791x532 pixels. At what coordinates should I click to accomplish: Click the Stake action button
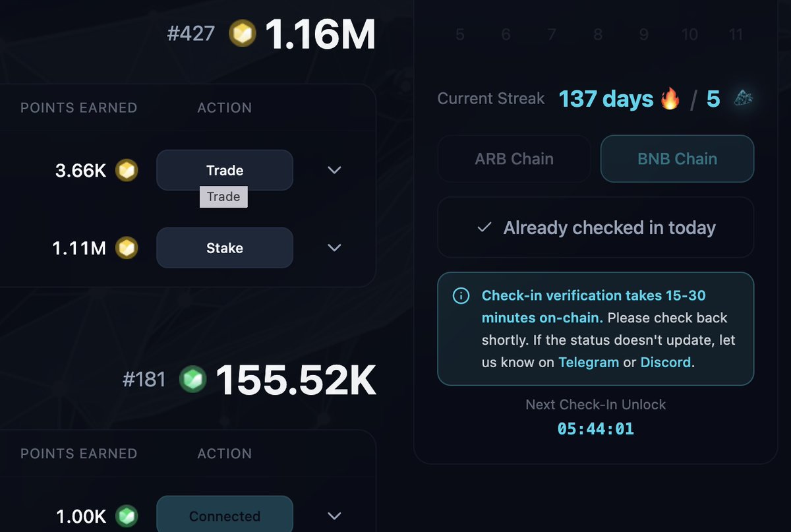(x=225, y=248)
